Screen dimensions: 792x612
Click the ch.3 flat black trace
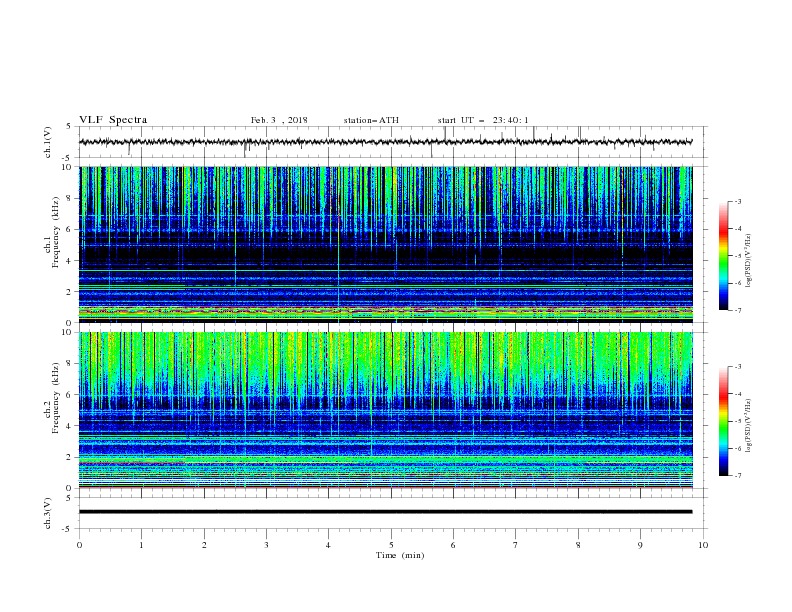pyautogui.click(x=386, y=512)
